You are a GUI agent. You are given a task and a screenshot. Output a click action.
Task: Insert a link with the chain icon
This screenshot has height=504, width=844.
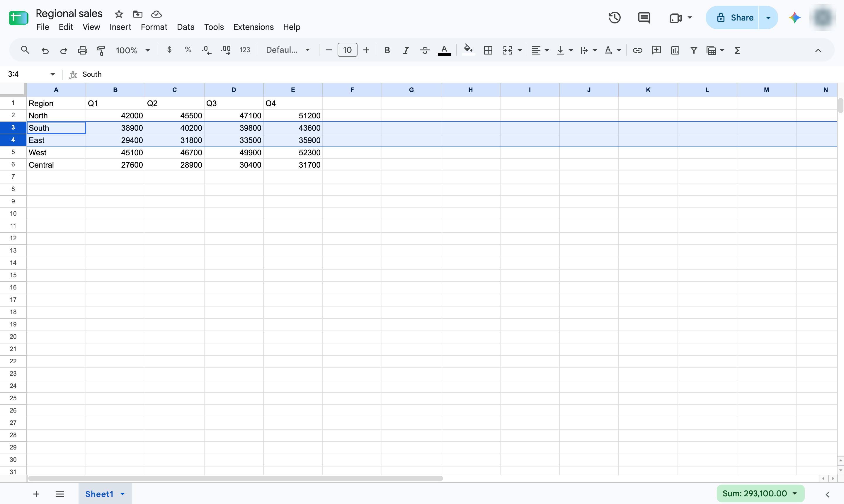point(637,50)
